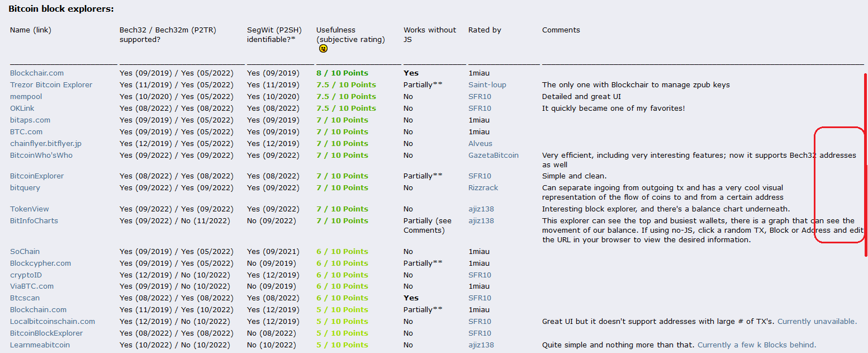Screen dimensions: 868x353
Task: Click 'Yes (10/2020) / Yes (05/2022)' for mempool
Action: 176,96
